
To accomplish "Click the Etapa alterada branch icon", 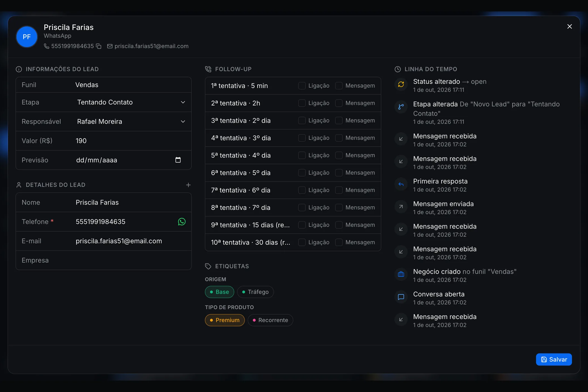I will click(x=401, y=107).
